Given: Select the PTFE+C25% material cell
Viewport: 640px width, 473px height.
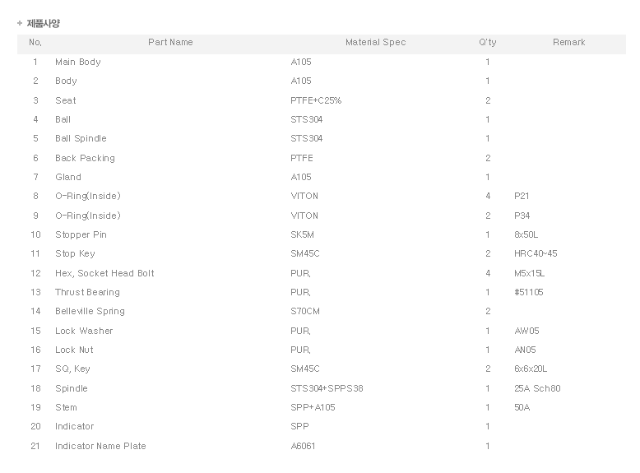Looking at the screenshot, I should point(316,100).
